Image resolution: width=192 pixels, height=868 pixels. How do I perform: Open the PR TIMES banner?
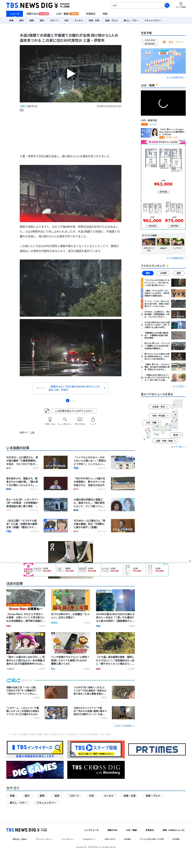click(x=157, y=749)
